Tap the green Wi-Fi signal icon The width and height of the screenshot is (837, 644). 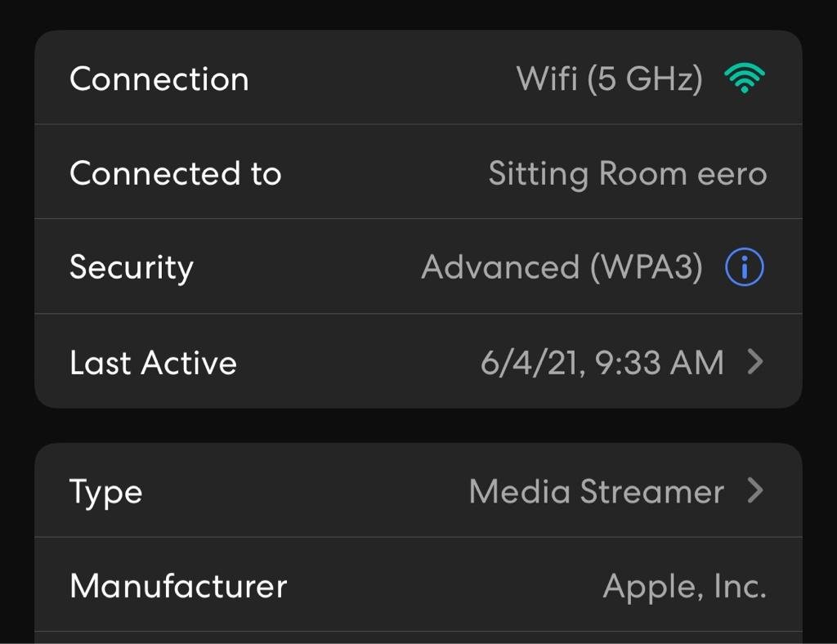click(744, 79)
